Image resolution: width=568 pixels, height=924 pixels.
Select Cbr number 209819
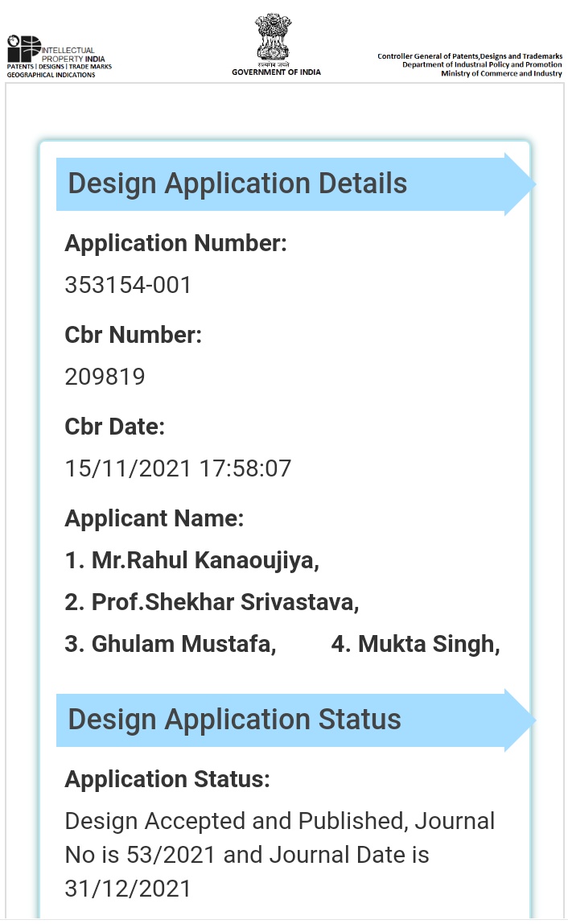[105, 377]
